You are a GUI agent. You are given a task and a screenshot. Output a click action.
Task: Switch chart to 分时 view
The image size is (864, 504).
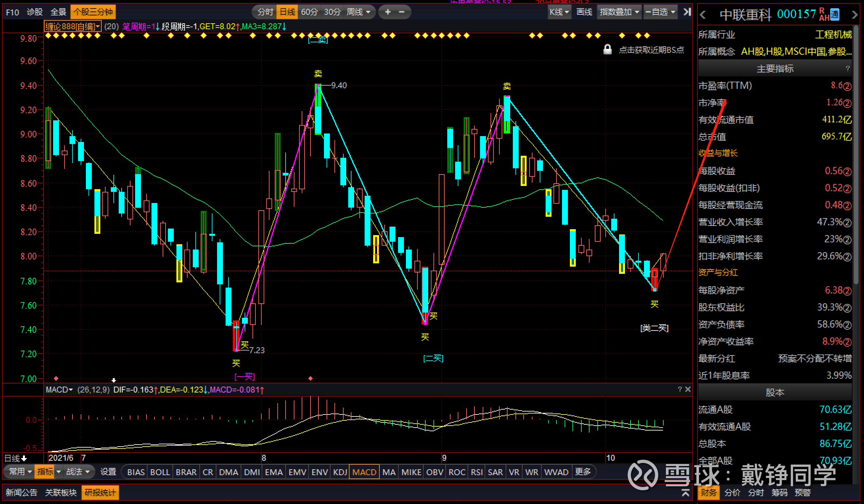coord(265,12)
